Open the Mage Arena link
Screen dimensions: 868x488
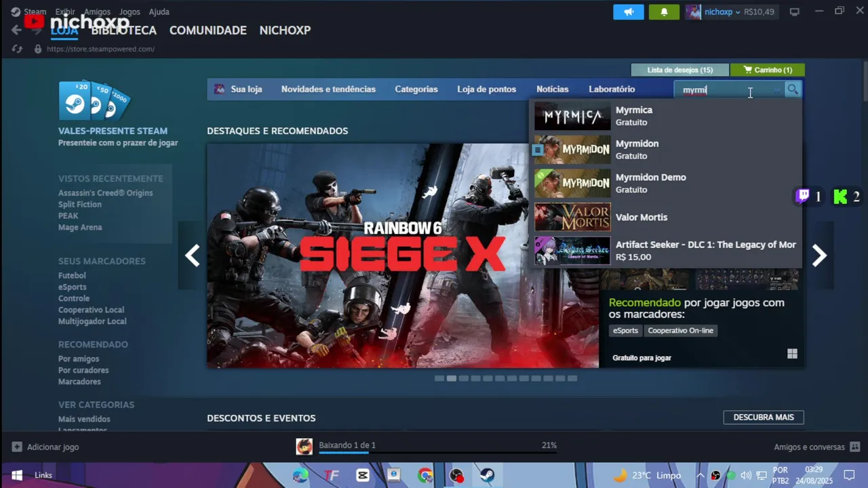click(80, 228)
